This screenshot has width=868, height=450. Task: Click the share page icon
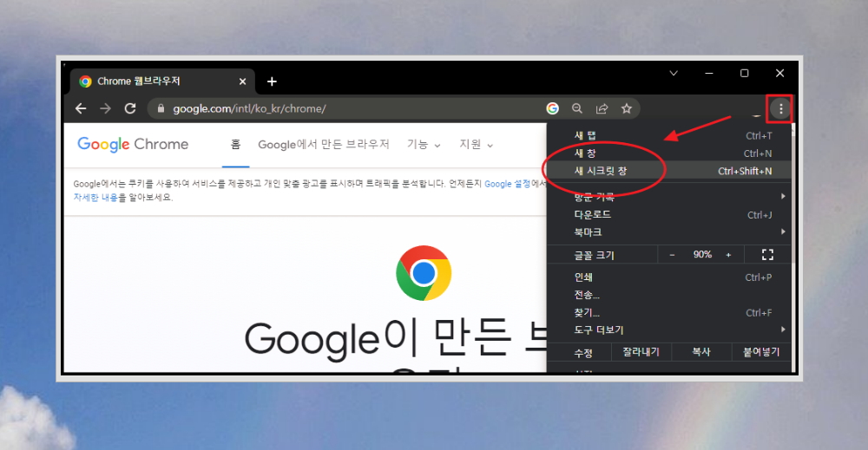click(602, 108)
